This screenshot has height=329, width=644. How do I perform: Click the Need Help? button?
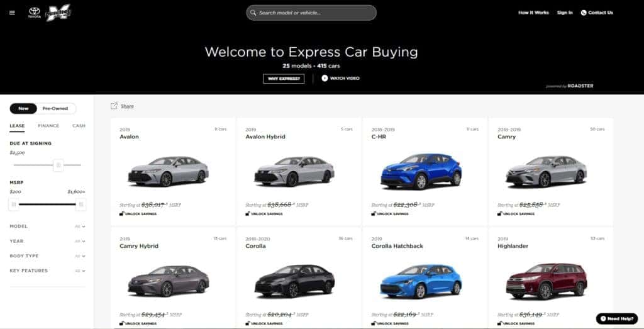[x=617, y=319]
